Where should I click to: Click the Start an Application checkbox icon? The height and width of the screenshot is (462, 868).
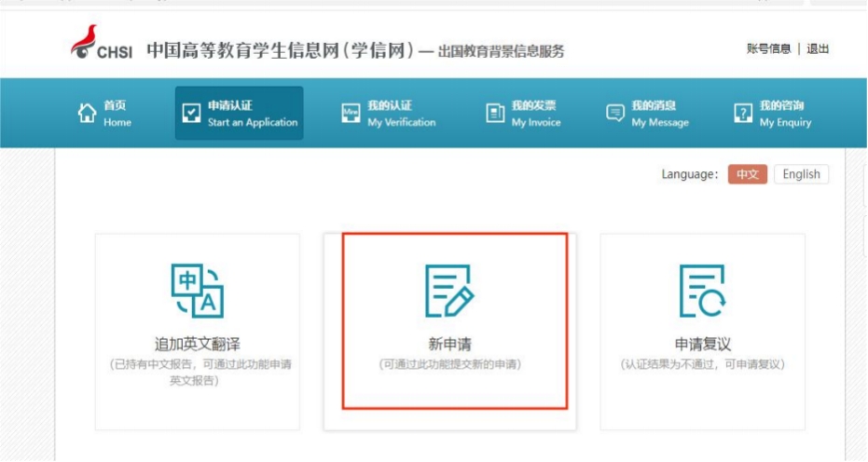(190, 113)
